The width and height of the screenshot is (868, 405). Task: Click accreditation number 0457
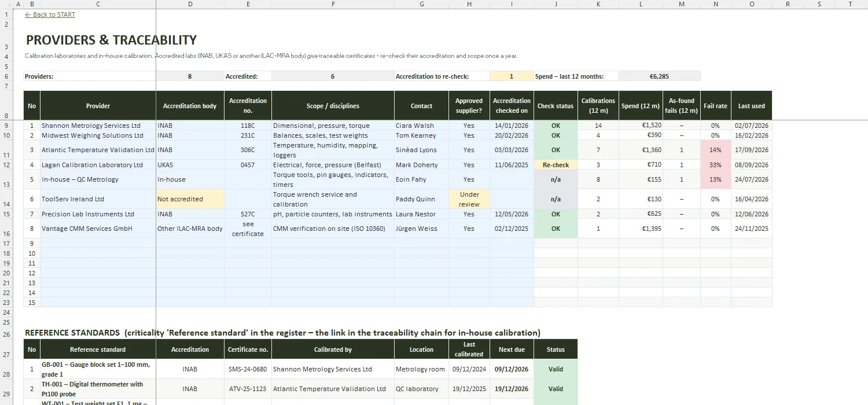tap(248, 165)
